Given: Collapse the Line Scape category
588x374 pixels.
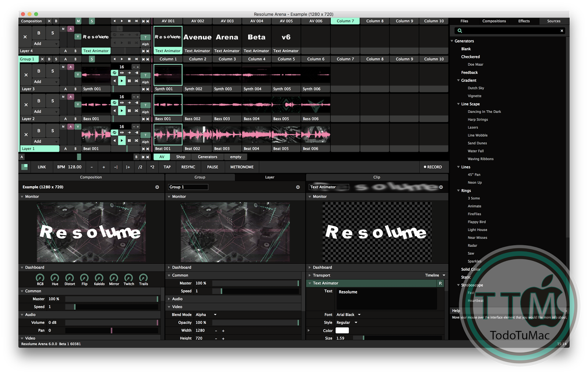Looking at the screenshot, I should (458, 104).
